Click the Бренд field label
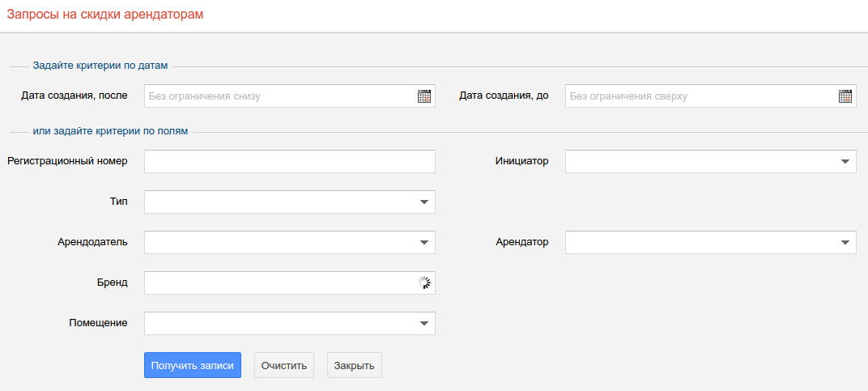868x391 pixels. (112, 283)
